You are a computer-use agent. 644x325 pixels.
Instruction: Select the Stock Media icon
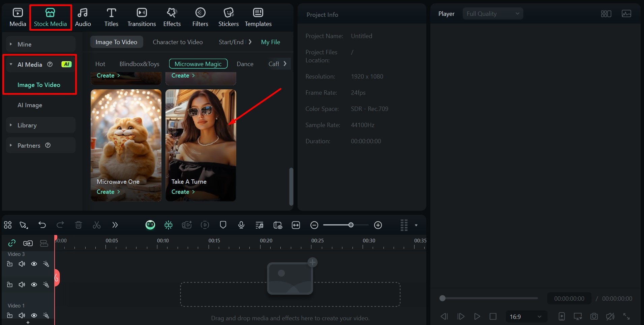(x=50, y=13)
